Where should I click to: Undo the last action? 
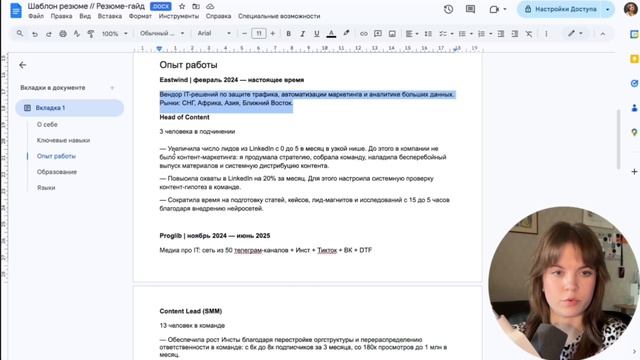pyautogui.click(x=35, y=34)
